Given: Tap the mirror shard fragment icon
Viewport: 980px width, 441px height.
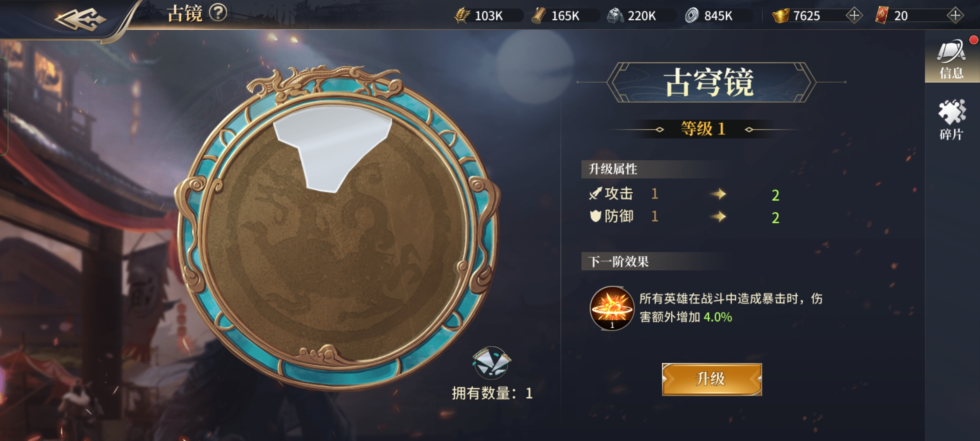Looking at the screenshot, I should tap(491, 363).
